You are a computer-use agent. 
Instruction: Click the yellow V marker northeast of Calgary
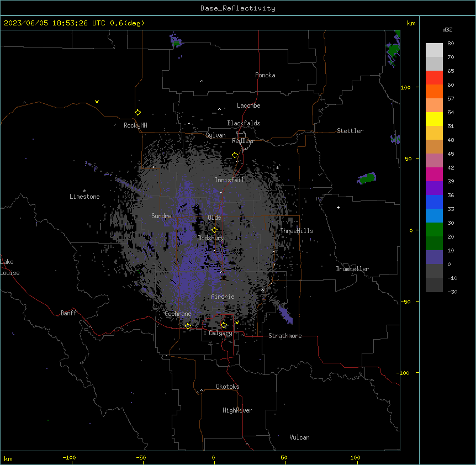point(237,323)
